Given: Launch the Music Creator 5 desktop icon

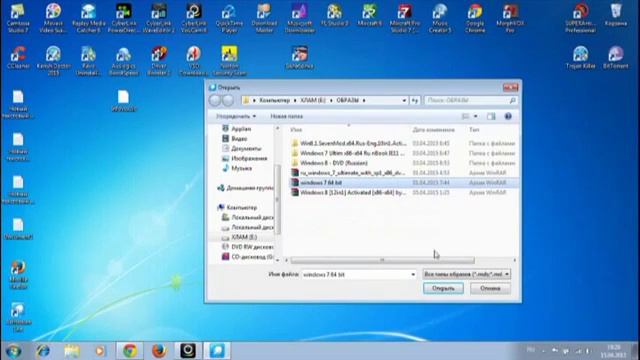Looking at the screenshot, I should point(440,18).
